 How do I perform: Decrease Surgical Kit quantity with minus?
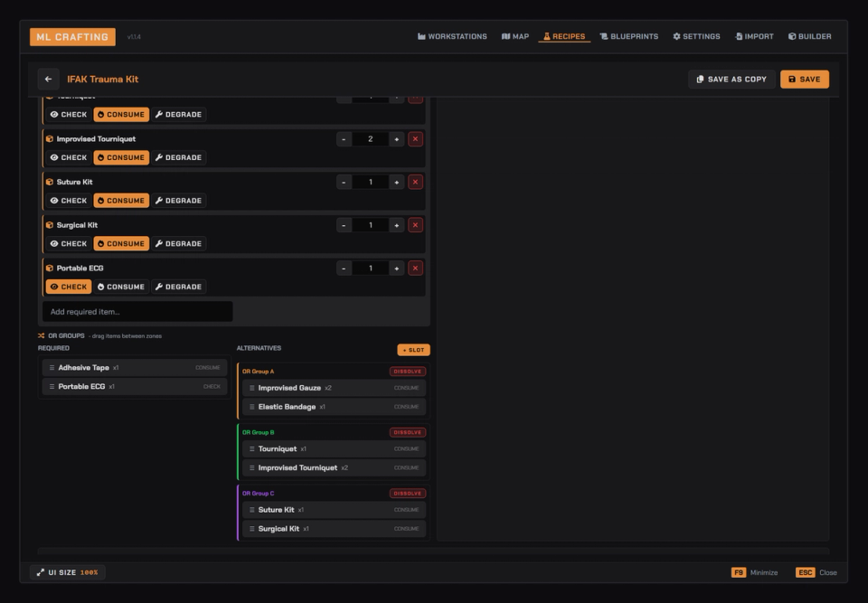[x=344, y=225]
